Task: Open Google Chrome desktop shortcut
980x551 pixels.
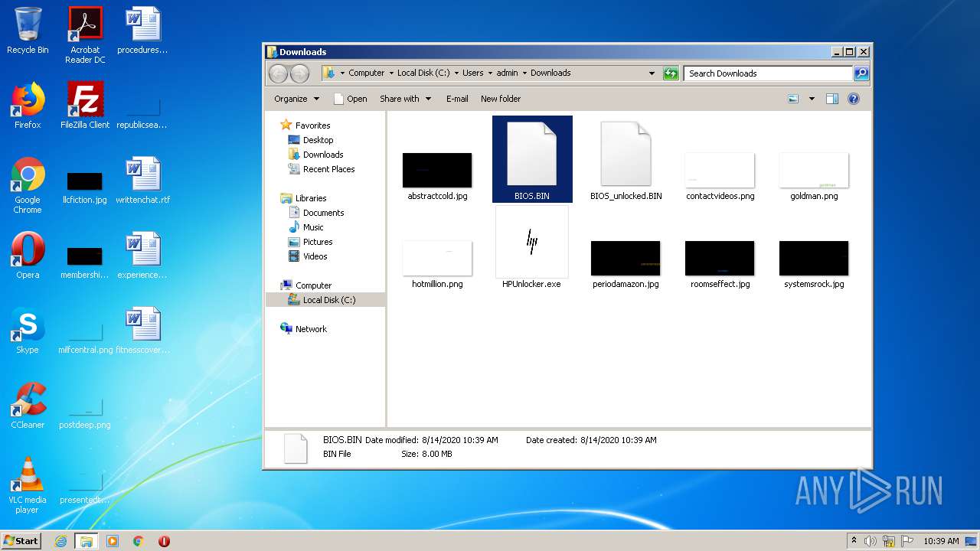Action: tap(28, 186)
